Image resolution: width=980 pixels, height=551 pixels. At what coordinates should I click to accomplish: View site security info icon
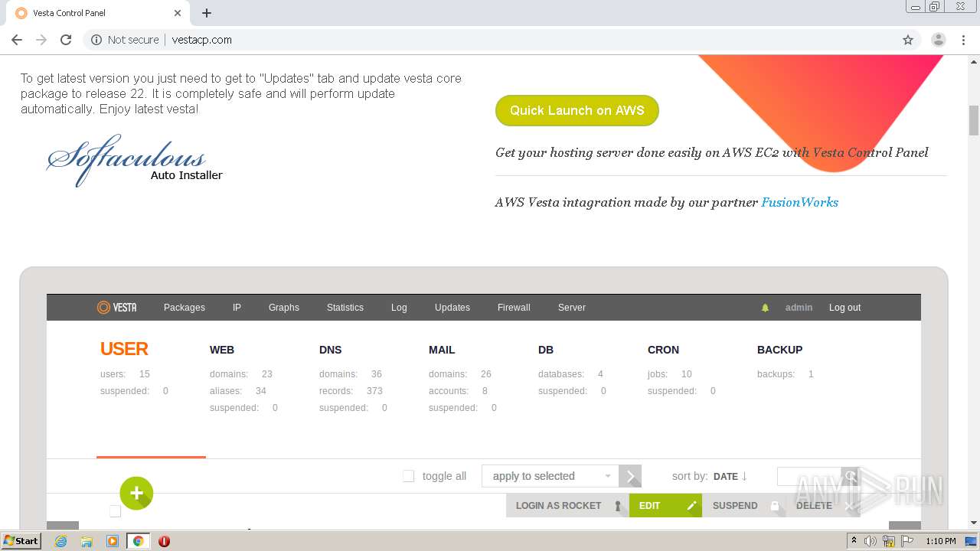coord(96,40)
